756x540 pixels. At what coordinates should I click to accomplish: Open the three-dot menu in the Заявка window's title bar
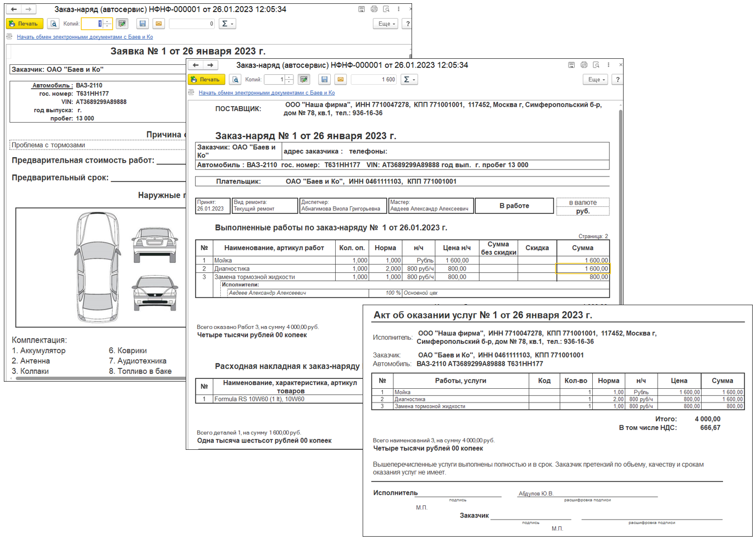pyautogui.click(x=398, y=9)
